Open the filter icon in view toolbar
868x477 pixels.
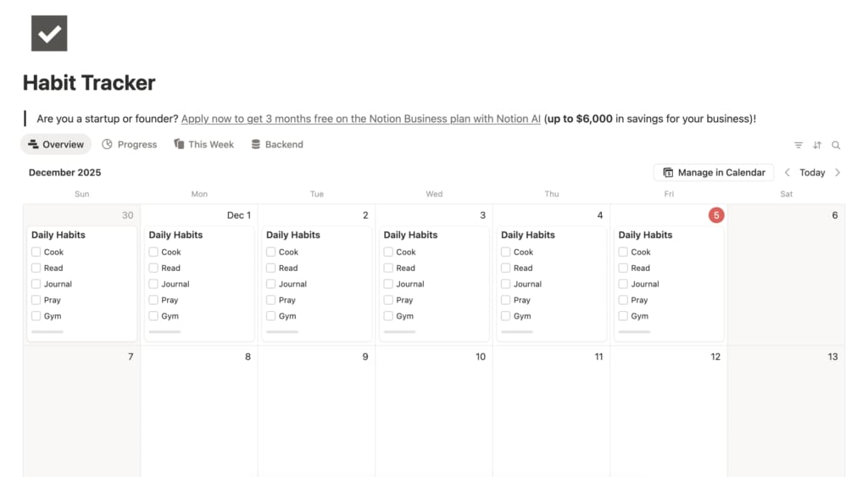click(798, 146)
